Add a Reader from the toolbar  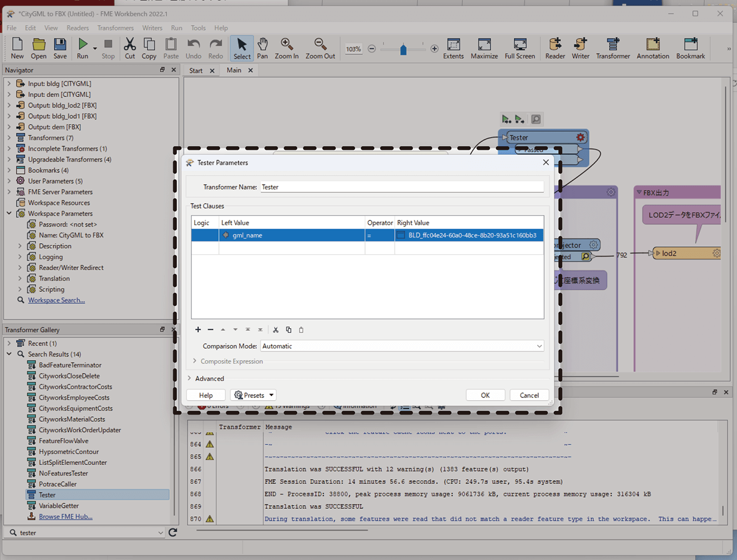(555, 48)
